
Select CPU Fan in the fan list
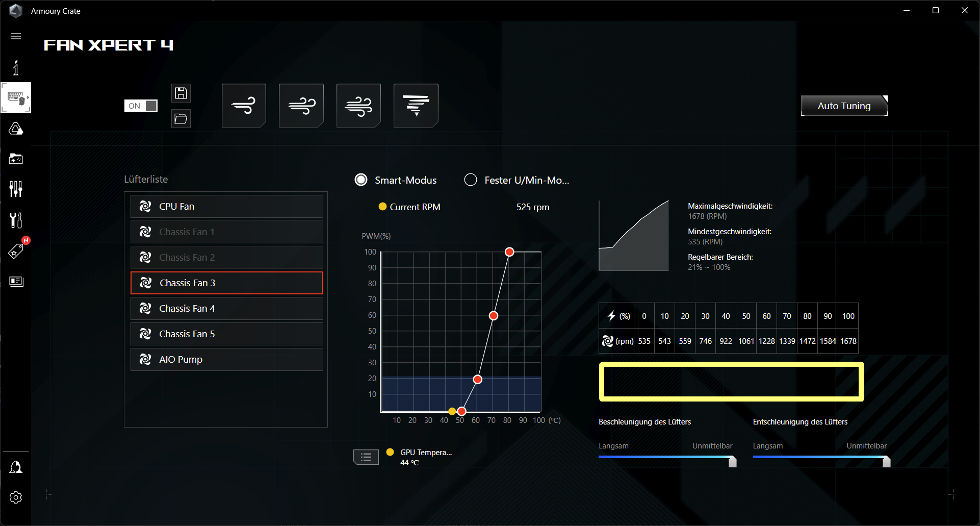[x=227, y=206]
